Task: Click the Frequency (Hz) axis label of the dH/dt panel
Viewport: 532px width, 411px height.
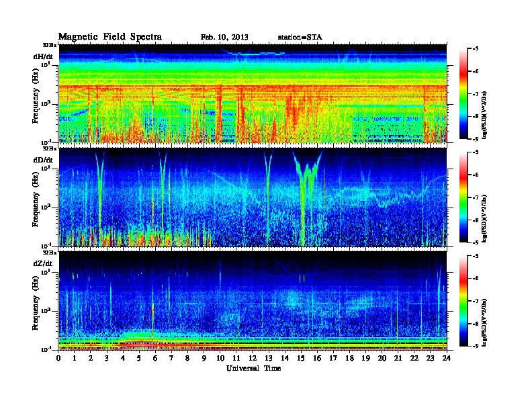Action: coord(36,96)
